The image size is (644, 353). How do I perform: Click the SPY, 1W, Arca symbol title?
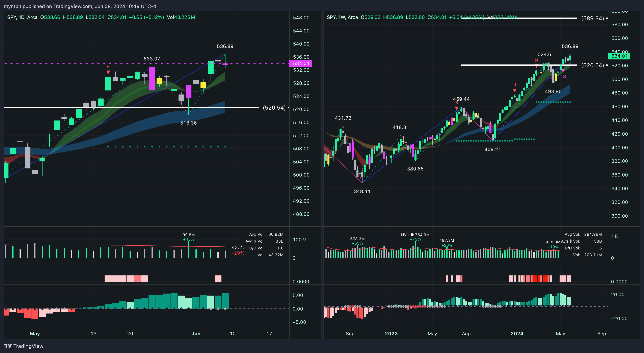(342, 17)
